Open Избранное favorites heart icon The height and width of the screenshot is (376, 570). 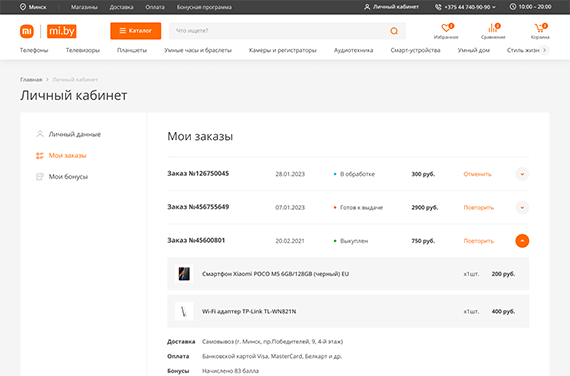(446, 28)
